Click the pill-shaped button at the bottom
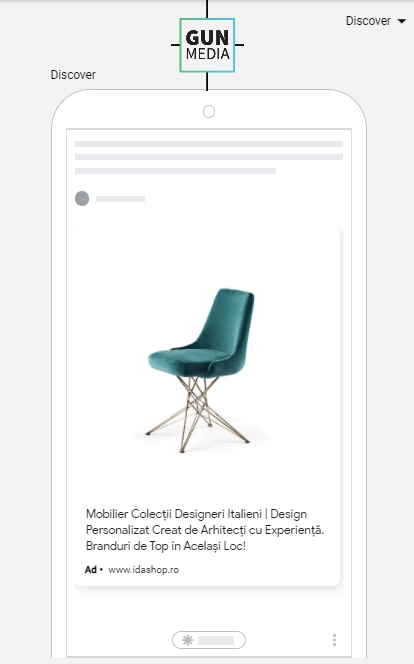The image size is (414, 664). [209, 640]
